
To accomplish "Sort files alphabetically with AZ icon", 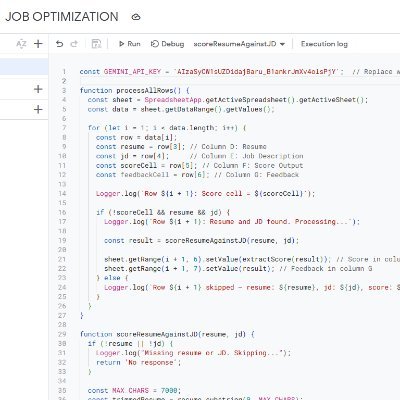I will point(21,44).
